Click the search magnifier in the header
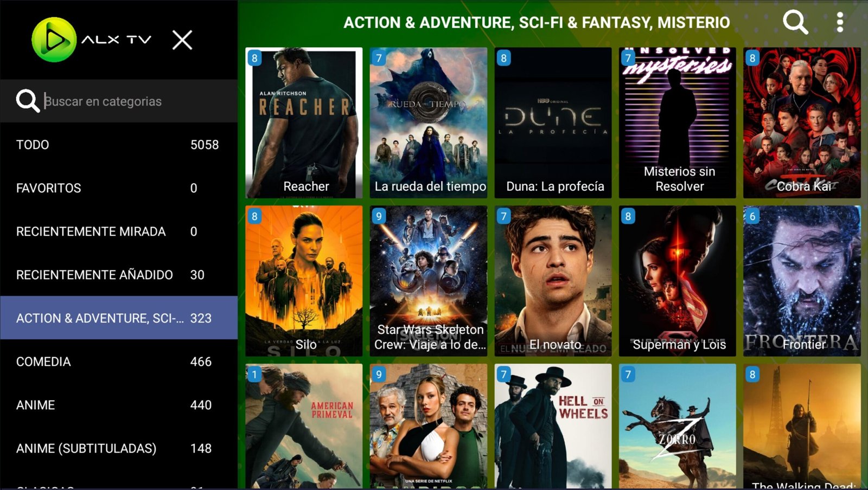Screen dimensions: 868x490 (x=795, y=23)
